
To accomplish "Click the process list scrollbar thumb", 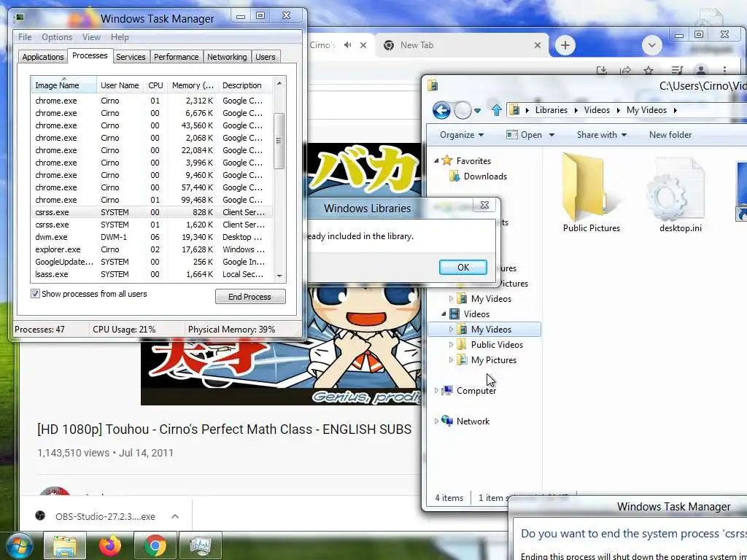I will coord(279,141).
